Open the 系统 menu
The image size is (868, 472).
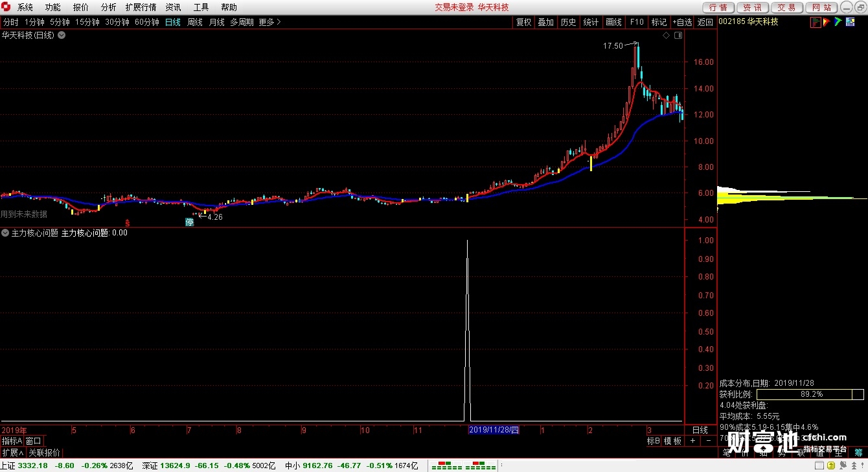pyautogui.click(x=25, y=7)
